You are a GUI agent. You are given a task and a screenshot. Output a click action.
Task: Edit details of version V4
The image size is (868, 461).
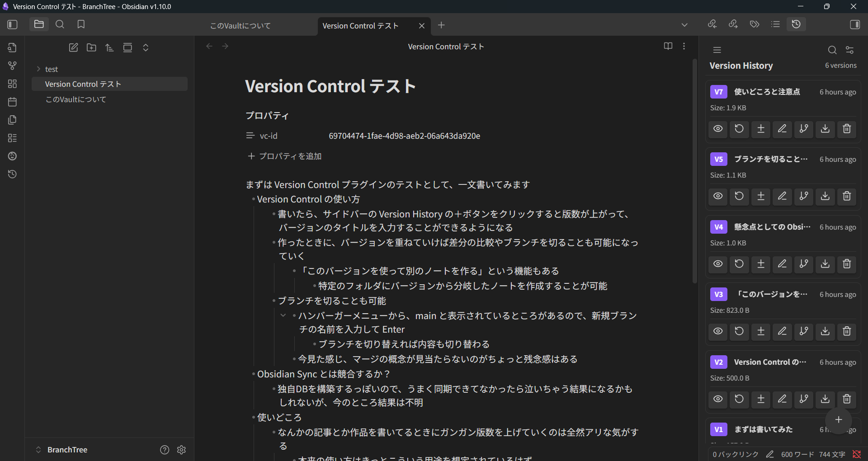(x=782, y=264)
